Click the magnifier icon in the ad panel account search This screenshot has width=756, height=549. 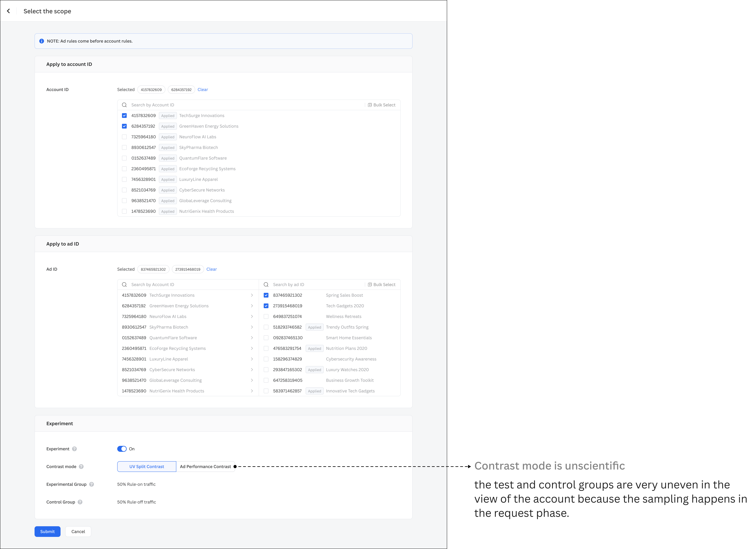tap(124, 285)
